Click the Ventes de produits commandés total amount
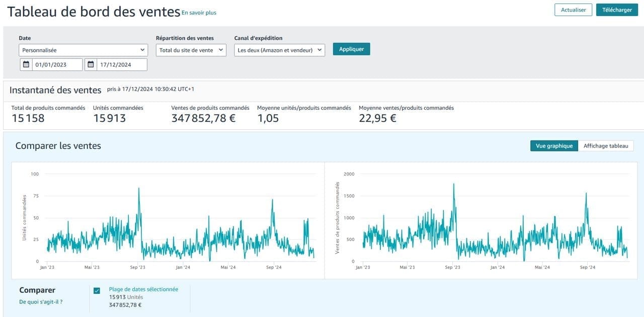This screenshot has height=317, width=644. tap(203, 118)
